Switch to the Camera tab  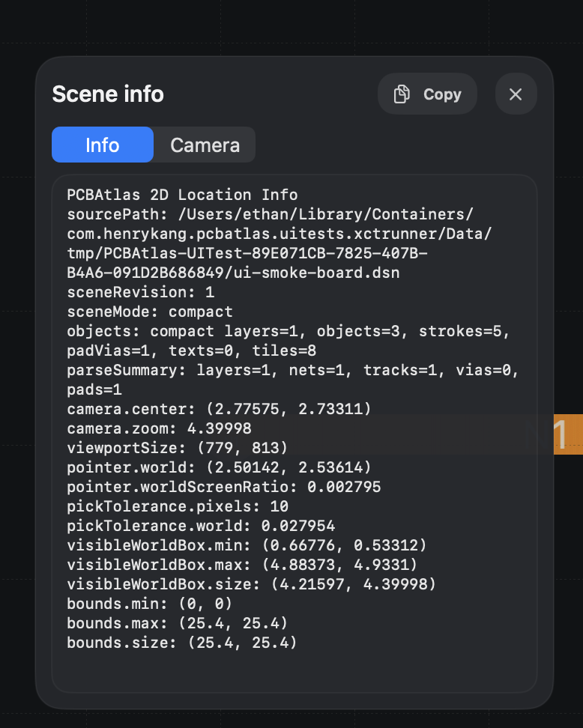(205, 145)
